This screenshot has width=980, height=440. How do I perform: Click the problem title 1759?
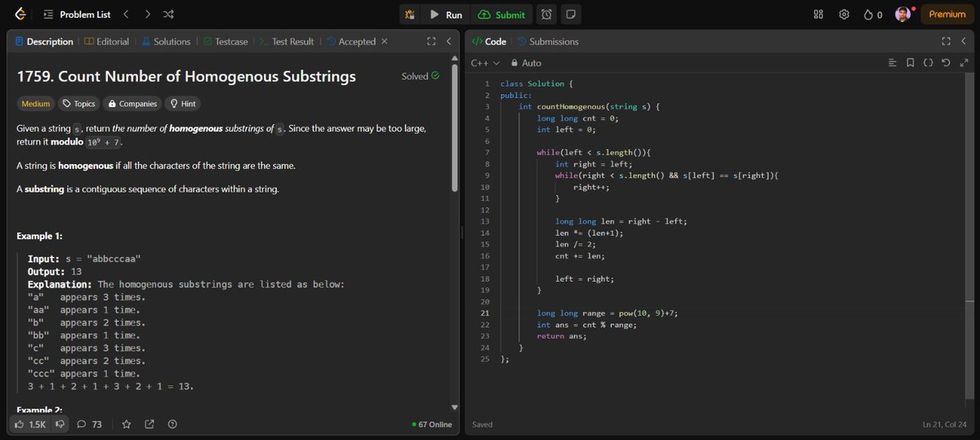186,77
